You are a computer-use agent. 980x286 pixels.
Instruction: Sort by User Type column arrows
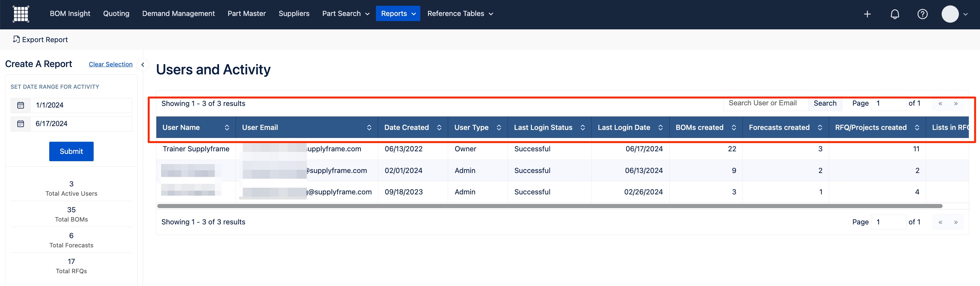pyautogui.click(x=499, y=128)
